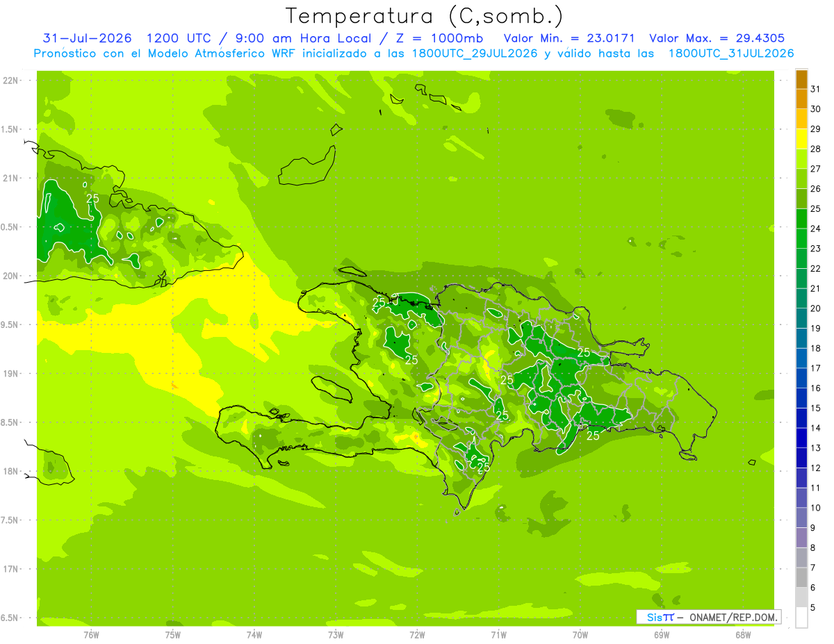This screenshot has width=834, height=644.
Task: Click the dark orange swatch above 31
Action: pos(801,79)
